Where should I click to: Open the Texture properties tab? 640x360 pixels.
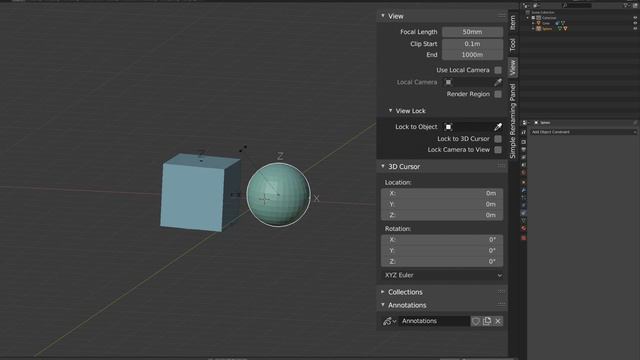click(524, 238)
